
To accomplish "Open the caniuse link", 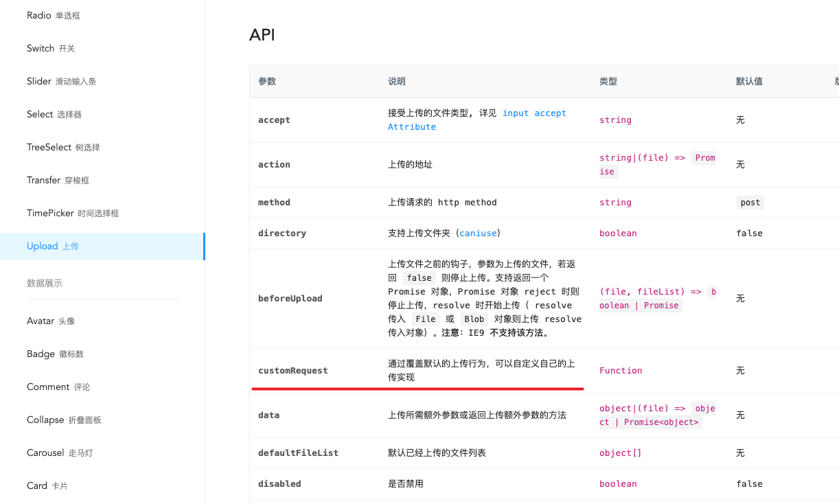I will pos(479,233).
